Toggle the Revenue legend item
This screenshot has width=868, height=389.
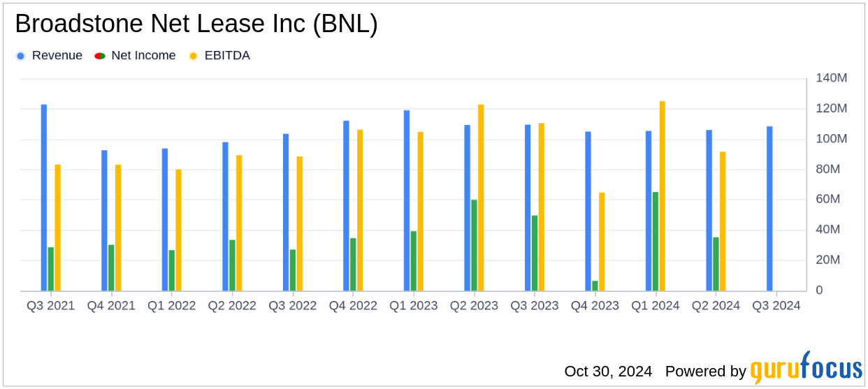coord(50,55)
